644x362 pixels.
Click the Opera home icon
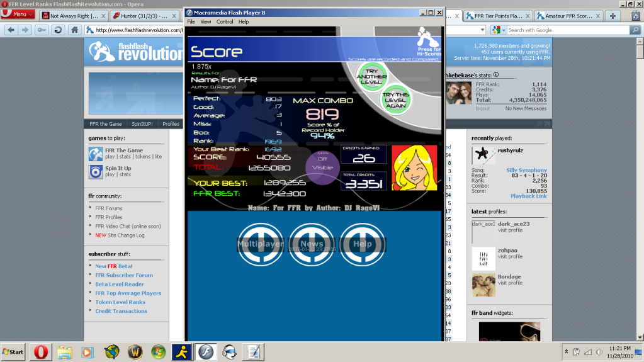(x=74, y=30)
